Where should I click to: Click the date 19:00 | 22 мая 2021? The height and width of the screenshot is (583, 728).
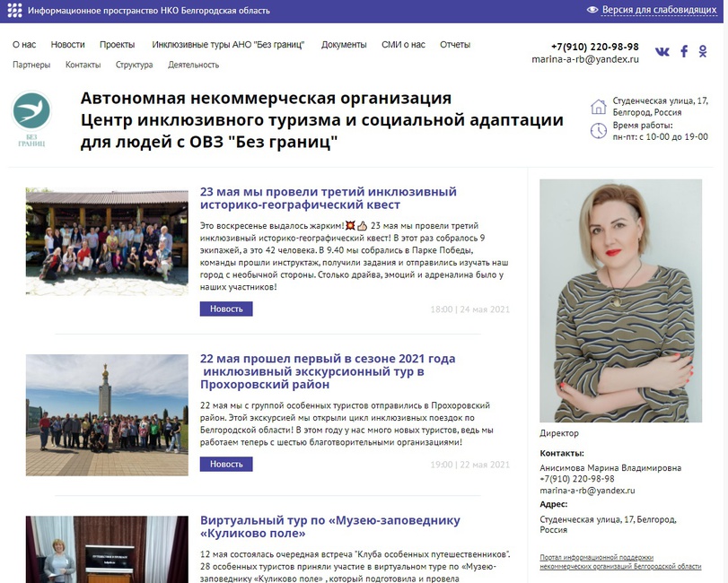[469, 465]
